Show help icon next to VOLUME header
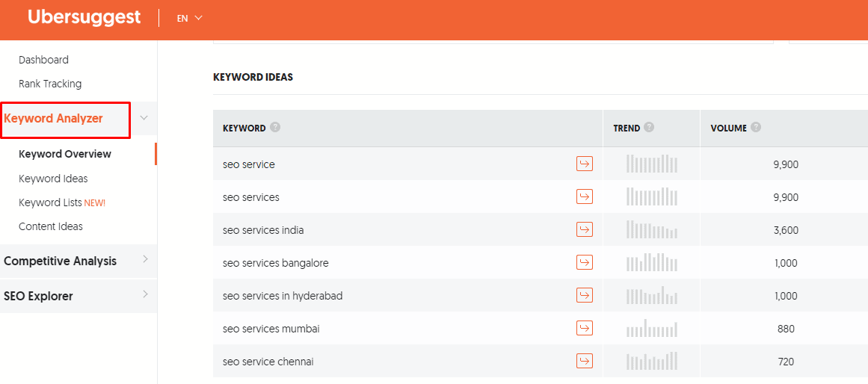The image size is (868, 384). (x=756, y=127)
